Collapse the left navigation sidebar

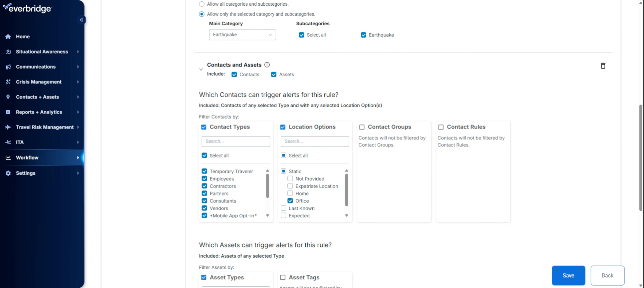click(82, 20)
